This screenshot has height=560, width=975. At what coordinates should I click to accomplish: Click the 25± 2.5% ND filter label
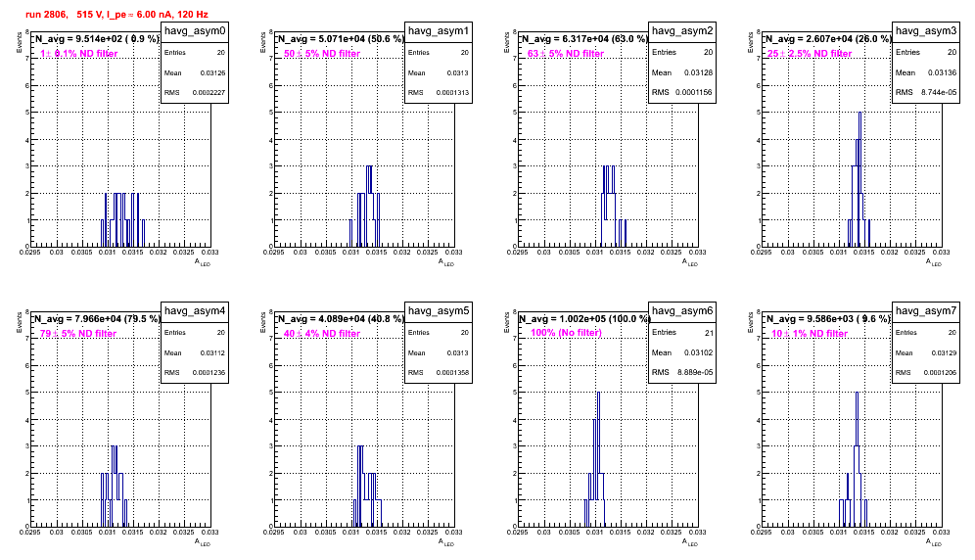click(x=810, y=54)
